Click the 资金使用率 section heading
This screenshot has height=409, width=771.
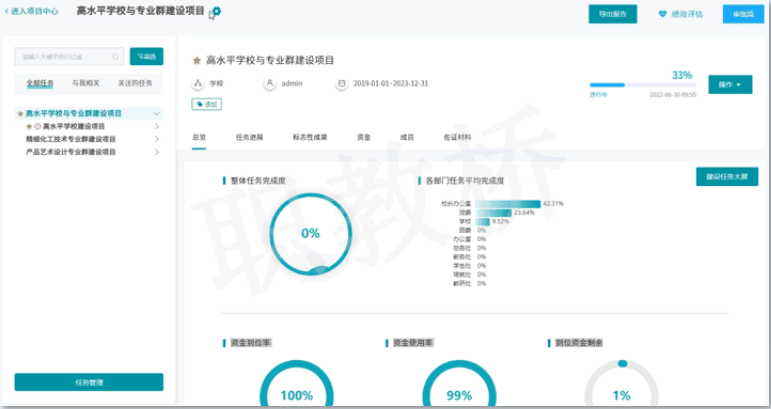[413, 343]
